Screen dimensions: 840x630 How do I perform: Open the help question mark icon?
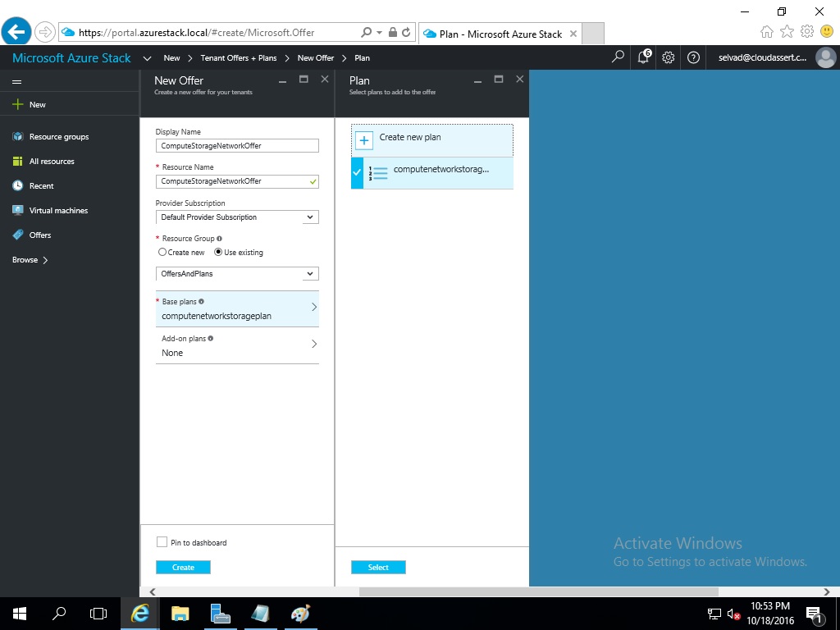pyautogui.click(x=693, y=57)
